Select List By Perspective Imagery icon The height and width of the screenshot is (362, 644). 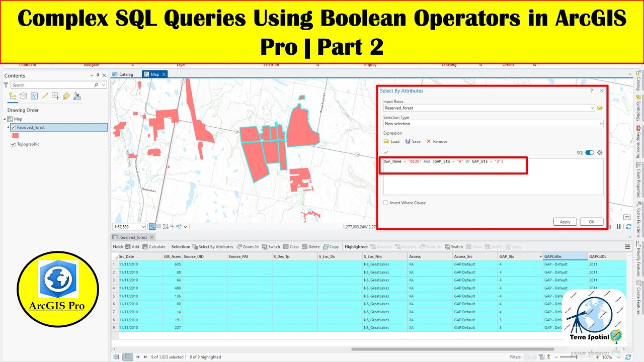click(77, 96)
